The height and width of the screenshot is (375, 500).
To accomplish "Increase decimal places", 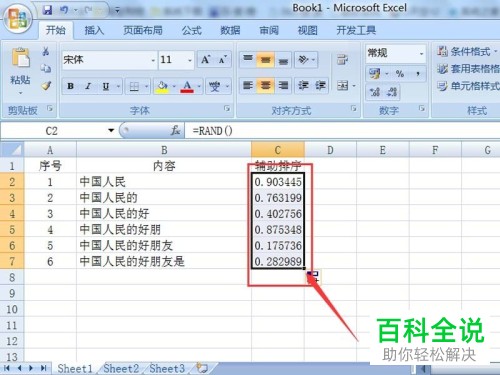I will (x=375, y=92).
